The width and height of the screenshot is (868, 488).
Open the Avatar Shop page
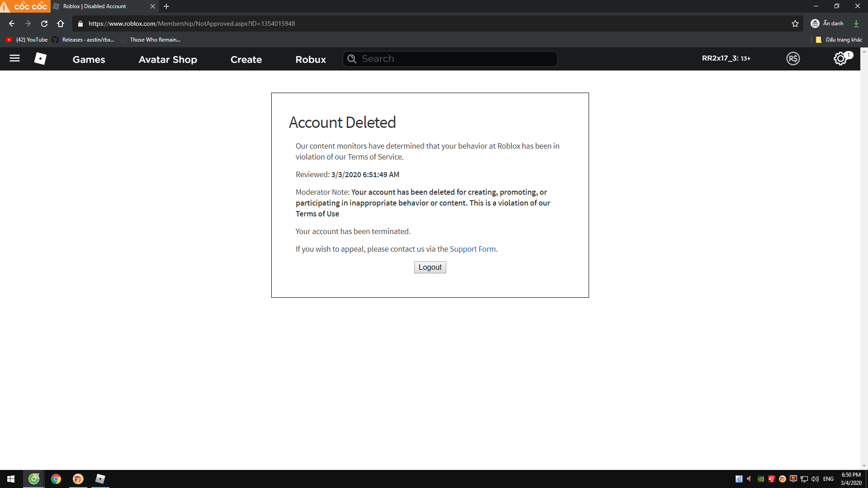click(168, 59)
